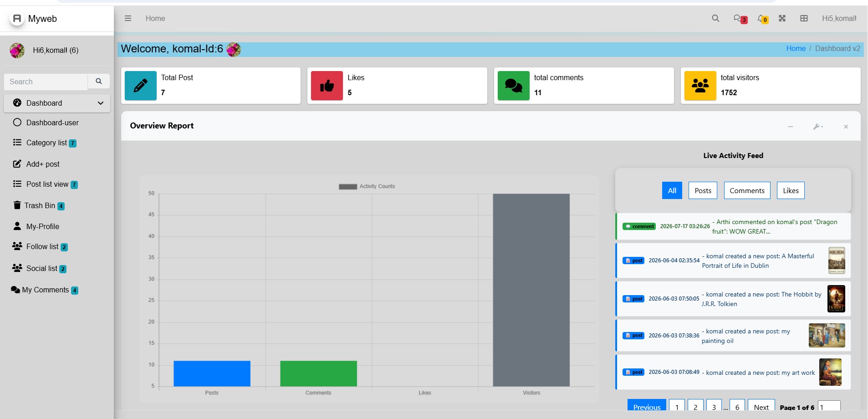The width and height of the screenshot is (868, 419).
Task: Go to My-Profile page
Action: 43,226
